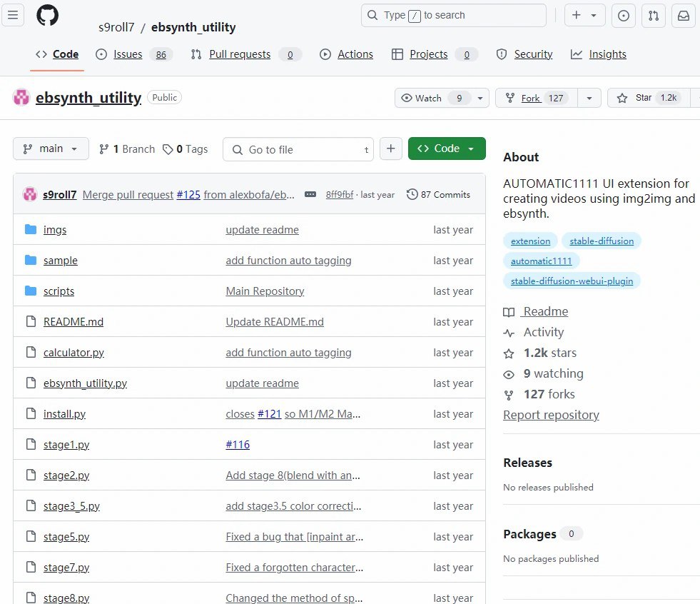This screenshot has height=604, width=700.
Task: Open the sample folder
Action: click(60, 261)
